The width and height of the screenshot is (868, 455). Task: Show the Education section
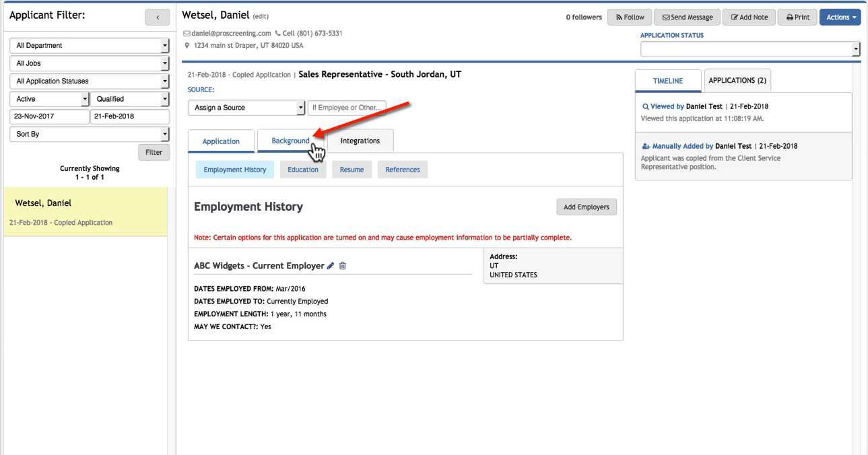tap(303, 170)
